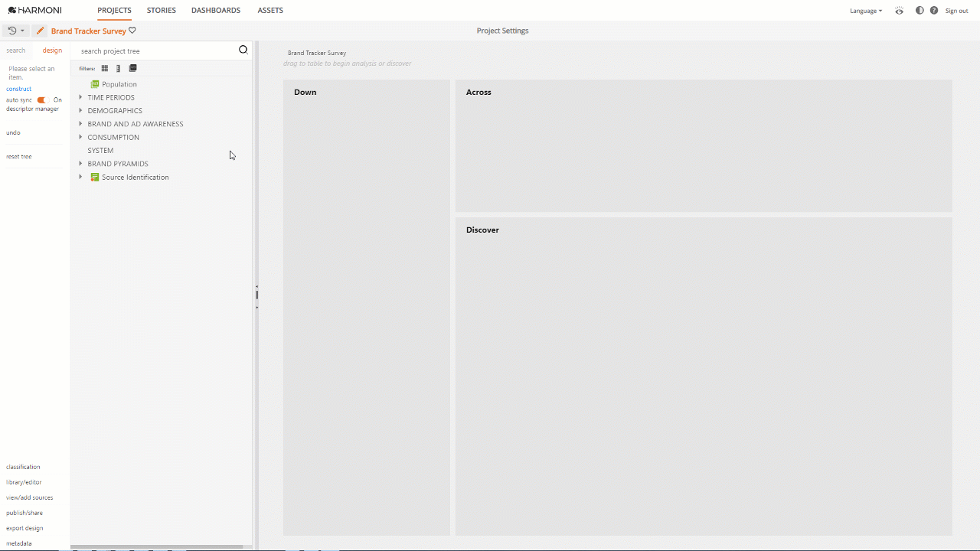Image resolution: width=980 pixels, height=551 pixels.
Task: Open the history restore icon in the toolbar
Action: pyautogui.click(x=12, y=31)
